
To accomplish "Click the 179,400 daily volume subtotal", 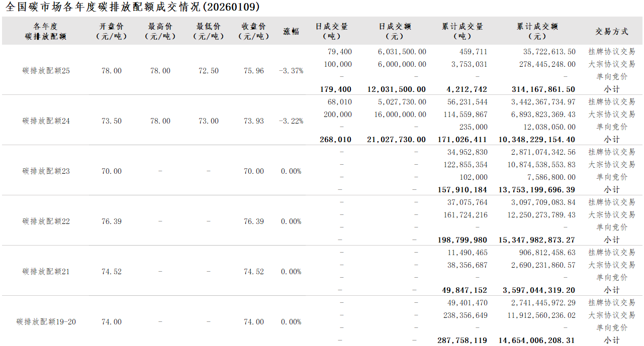I will click(x=335, y=89).
